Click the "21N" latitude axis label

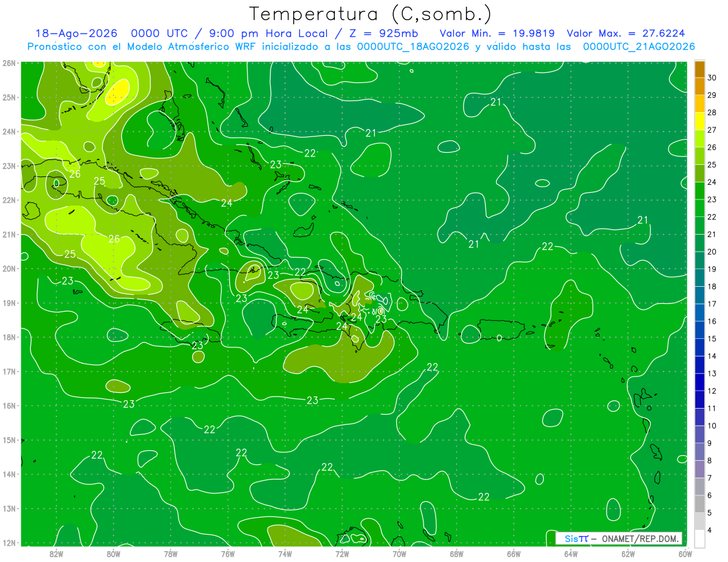tap(9, 234)
